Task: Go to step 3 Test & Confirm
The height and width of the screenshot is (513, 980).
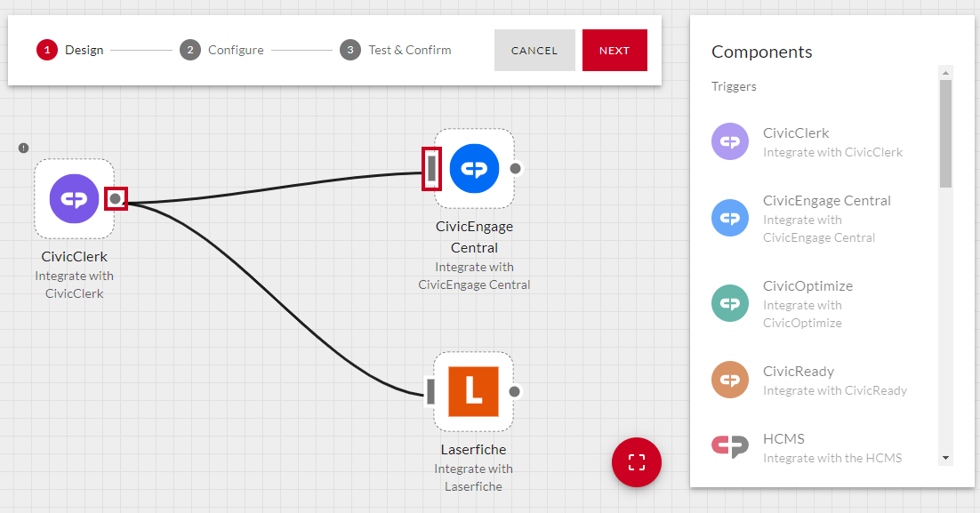Action: pyautogui.click(x=396, y=50)
